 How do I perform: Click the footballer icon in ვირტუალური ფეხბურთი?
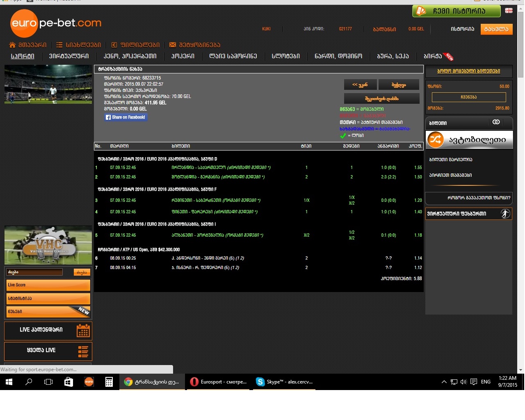coord(505,213)
